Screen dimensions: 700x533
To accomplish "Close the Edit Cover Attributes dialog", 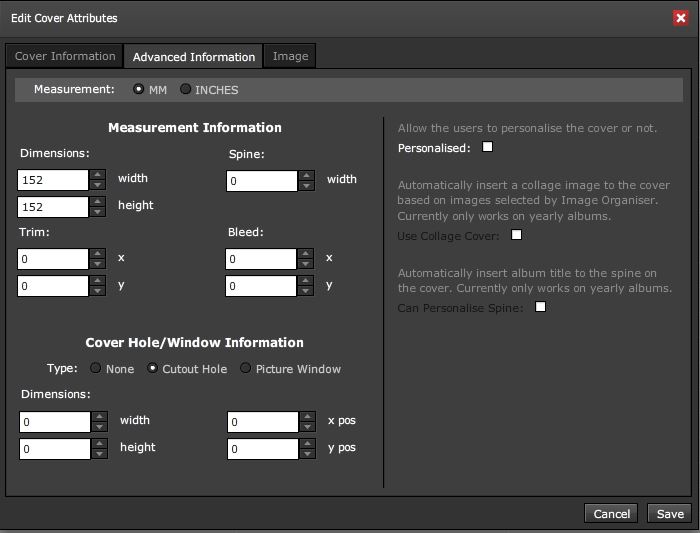I will coord(681,18).
